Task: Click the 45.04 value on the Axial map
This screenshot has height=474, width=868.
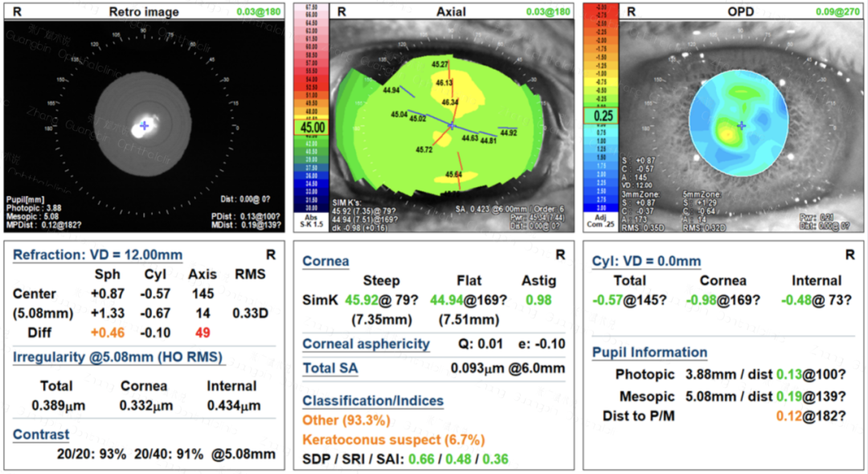Action: [x=399, y=115]
